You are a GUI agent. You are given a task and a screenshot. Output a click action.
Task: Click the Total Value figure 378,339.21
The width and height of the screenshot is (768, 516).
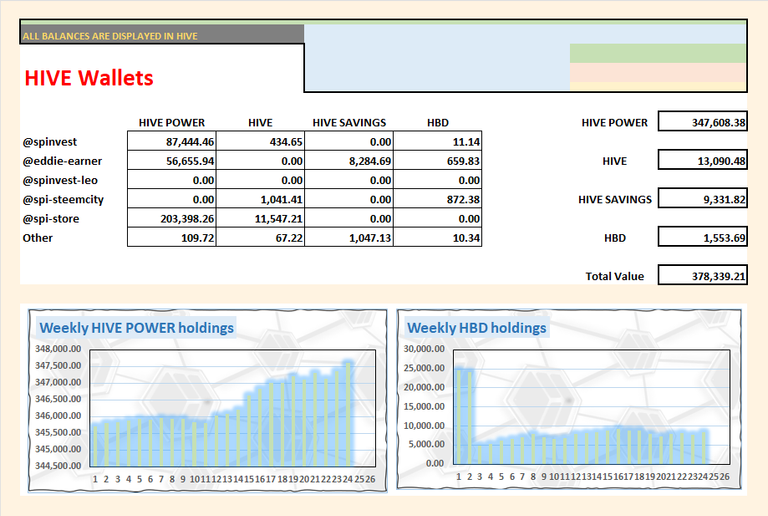click(702, 275)
